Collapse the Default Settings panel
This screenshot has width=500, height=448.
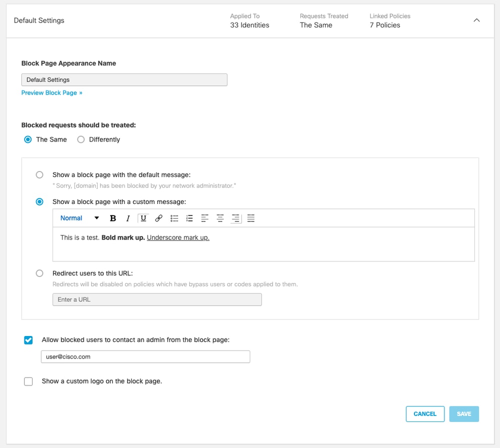pos(476,20)
